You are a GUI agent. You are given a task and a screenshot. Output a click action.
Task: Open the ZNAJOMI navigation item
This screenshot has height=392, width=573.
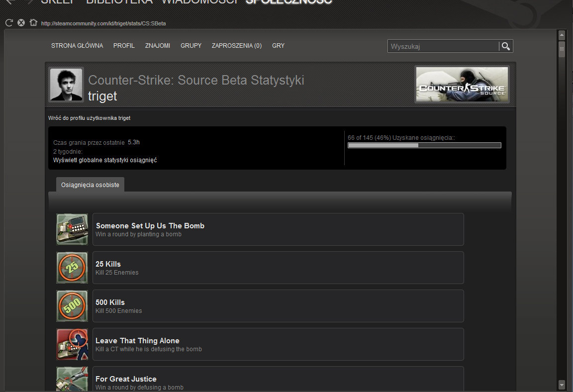pos(158,46)
